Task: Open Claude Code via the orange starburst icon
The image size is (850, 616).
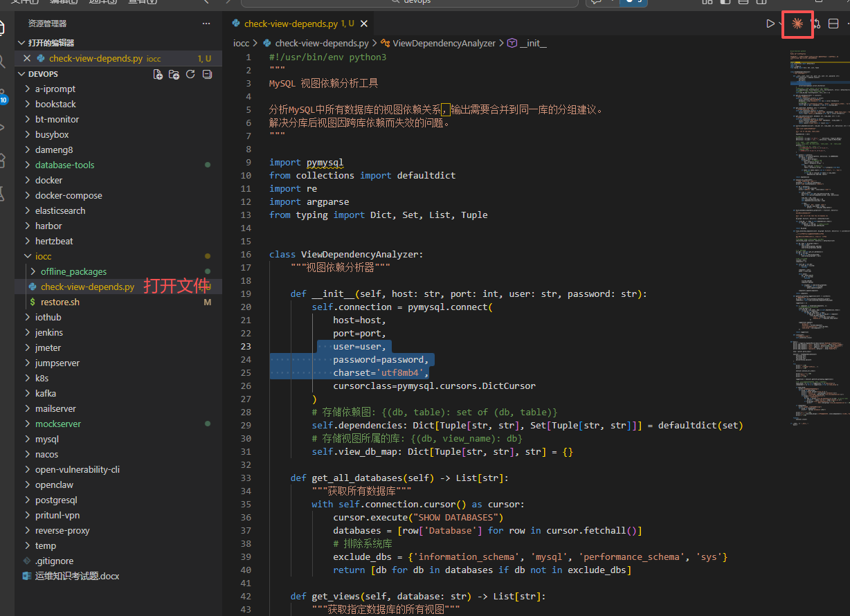Action: tap(797, 24)
